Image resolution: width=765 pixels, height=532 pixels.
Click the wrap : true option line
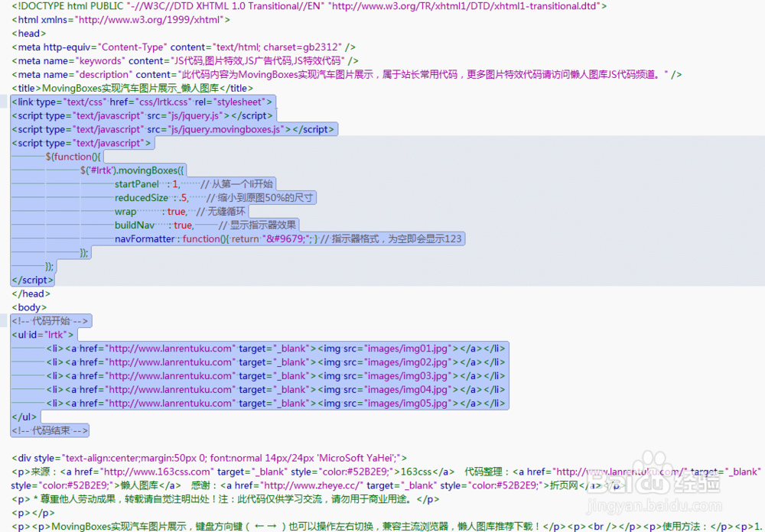180,211
